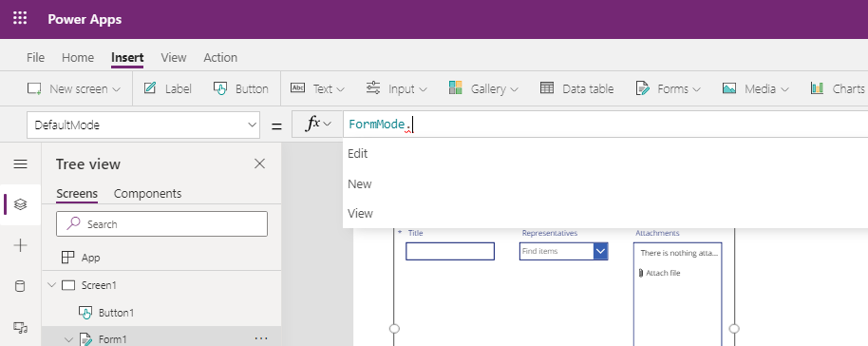Open the Representatives Find items combo box
This screenshot has width=868, height=346.
(563, 251)
